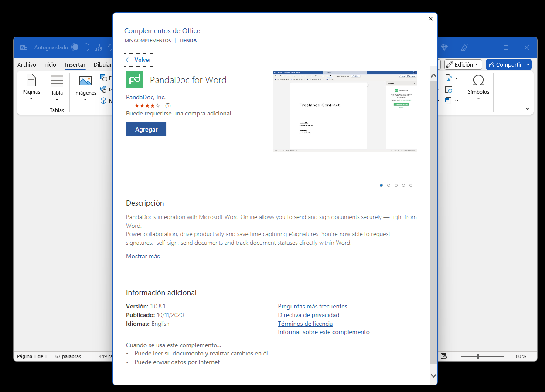Image resolution: width=545 pixels, height=392 pixels.
Task: Click the save icon in Word title bar
Action: point(98,47)
